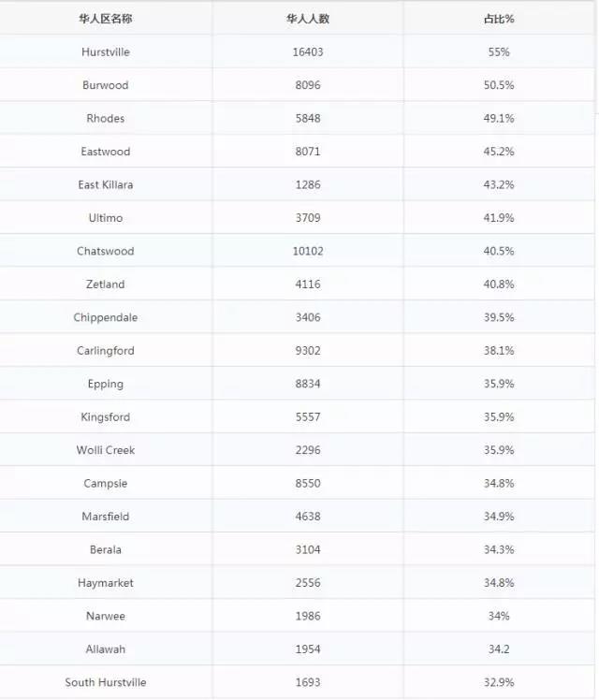Select the Ultimo suburb cell
Viewport: 599px width, 700px height.
click(106, 217)
